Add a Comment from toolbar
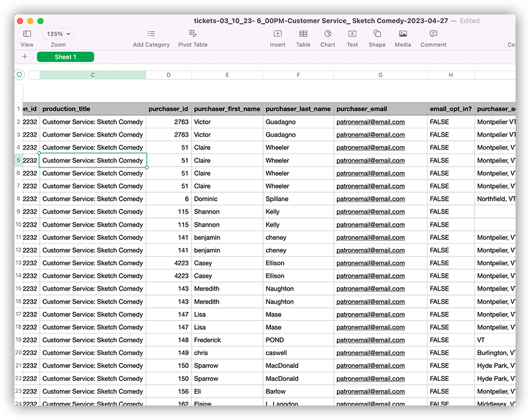Viewport: 530px width, 420px height. click(433, 34)
